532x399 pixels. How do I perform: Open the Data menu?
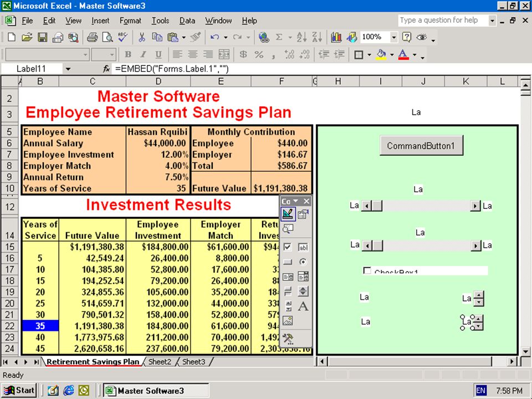coord(187,21)
